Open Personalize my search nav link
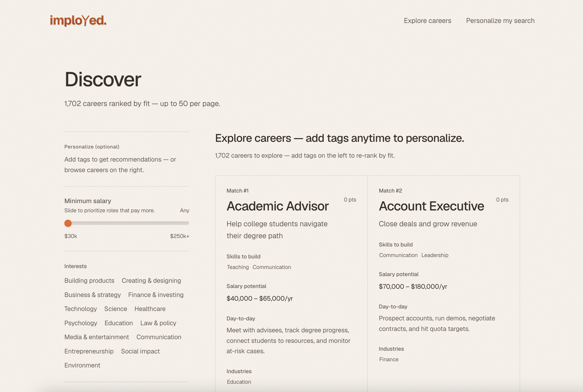 (x=500, y=21)
